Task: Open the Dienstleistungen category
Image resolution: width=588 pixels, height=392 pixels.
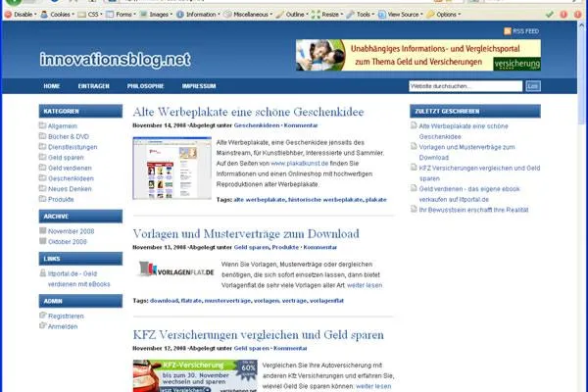Action: point(73,147)
